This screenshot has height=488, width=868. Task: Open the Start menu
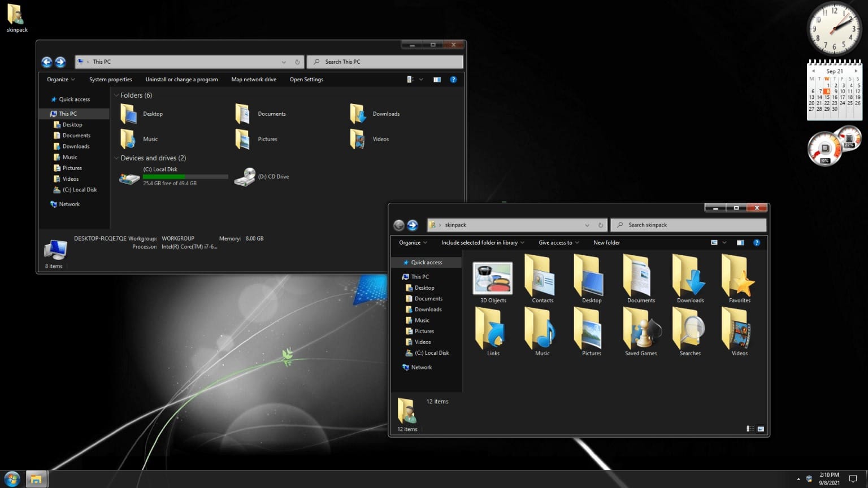[x=11, y=478]
